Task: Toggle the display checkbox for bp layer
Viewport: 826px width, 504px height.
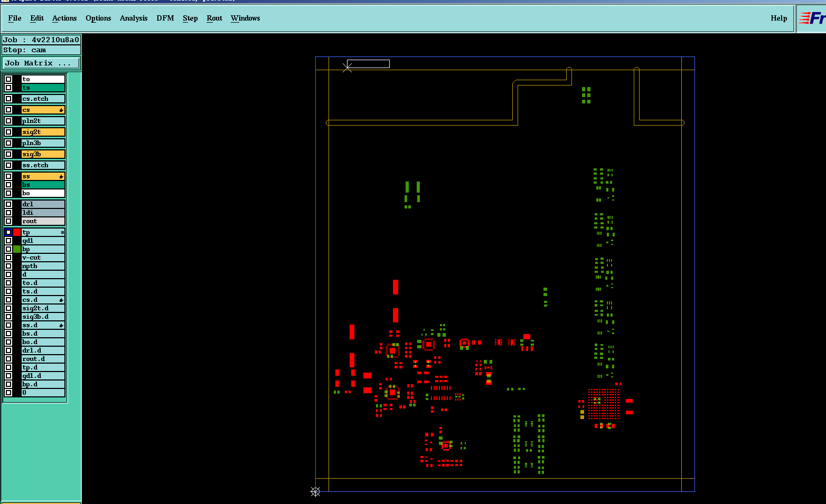Action: pyautogui.click(x=8, y=249)
